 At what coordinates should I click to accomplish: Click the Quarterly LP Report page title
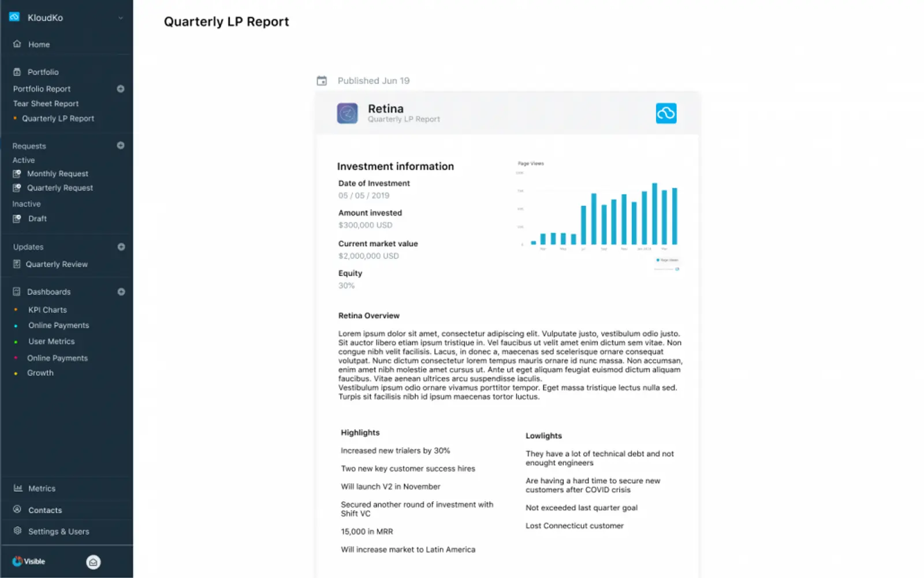(226, 22)
